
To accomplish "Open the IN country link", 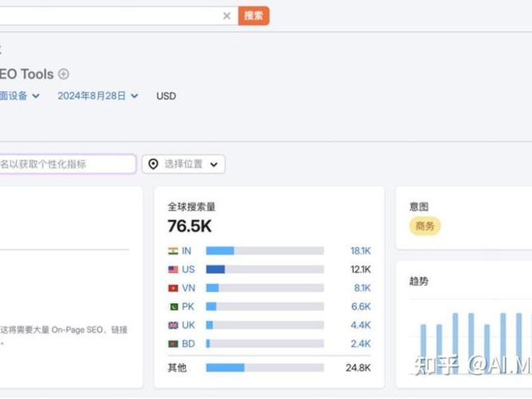I will (x=187, y=251).
